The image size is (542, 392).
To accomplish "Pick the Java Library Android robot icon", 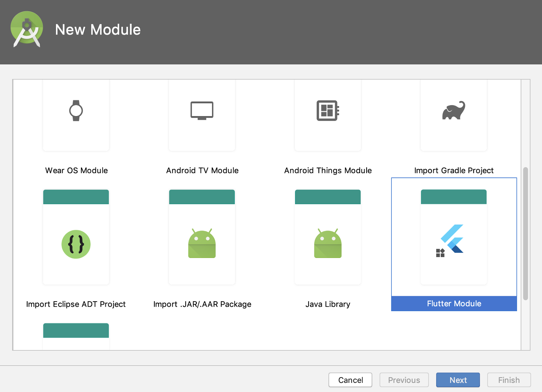I will pos(328,243).
